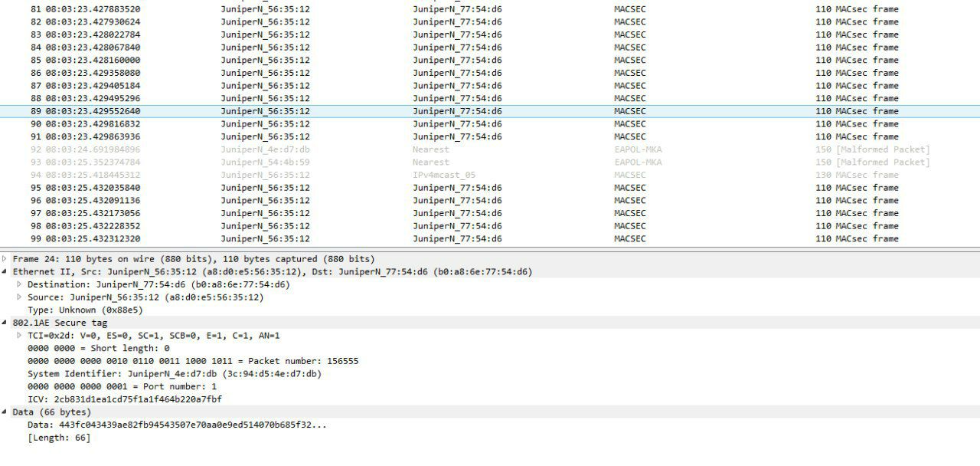Click the Type: Unknown (0x88e5) field
Image resolution: width=980 pixels, height=466 pixels.
[x=85, y=310]
